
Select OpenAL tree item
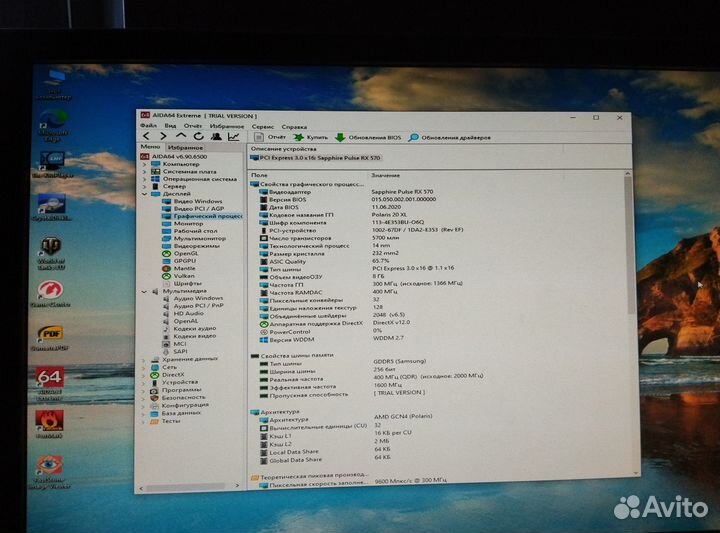tap(181, 321)
